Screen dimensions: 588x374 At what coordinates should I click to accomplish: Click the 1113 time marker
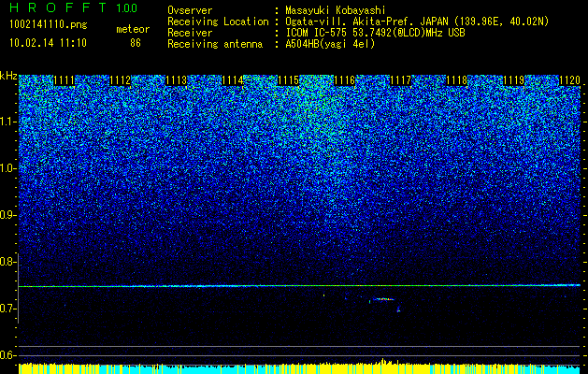point(177,80)
